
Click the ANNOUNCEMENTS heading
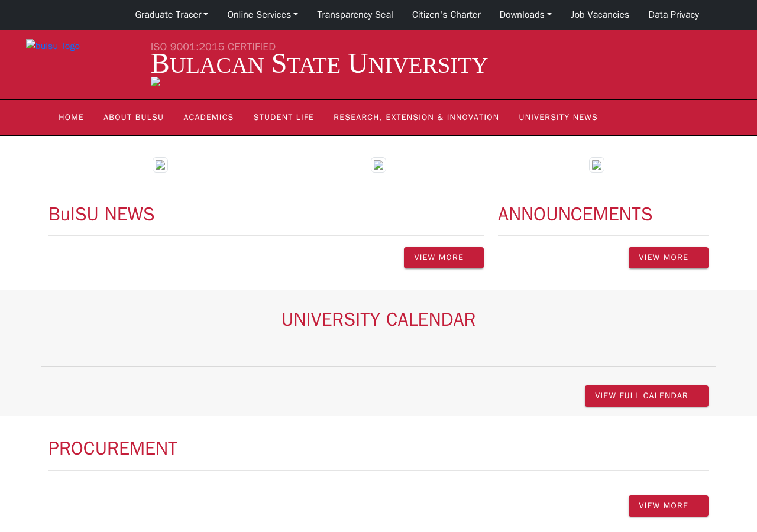pyautogui.click(x=575, y=214)
